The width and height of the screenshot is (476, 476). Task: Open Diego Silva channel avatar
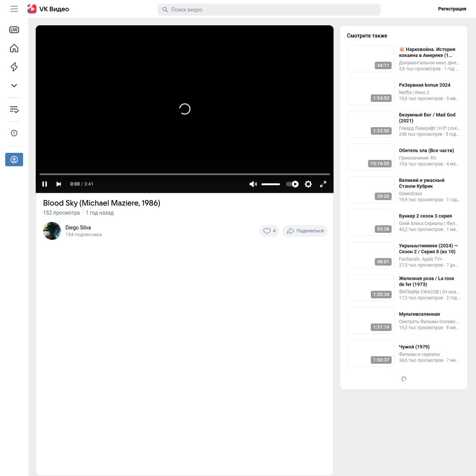pos(52,231)
